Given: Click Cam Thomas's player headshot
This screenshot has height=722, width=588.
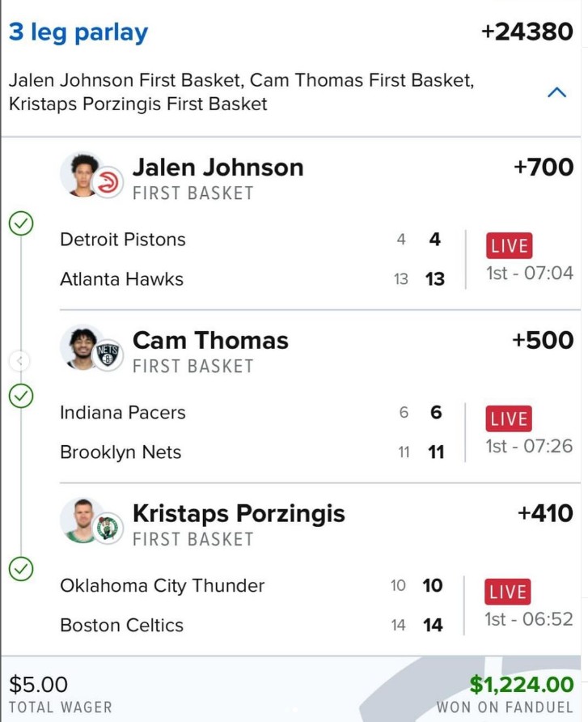Looking at the screenshot, I should tap(81, 346).
